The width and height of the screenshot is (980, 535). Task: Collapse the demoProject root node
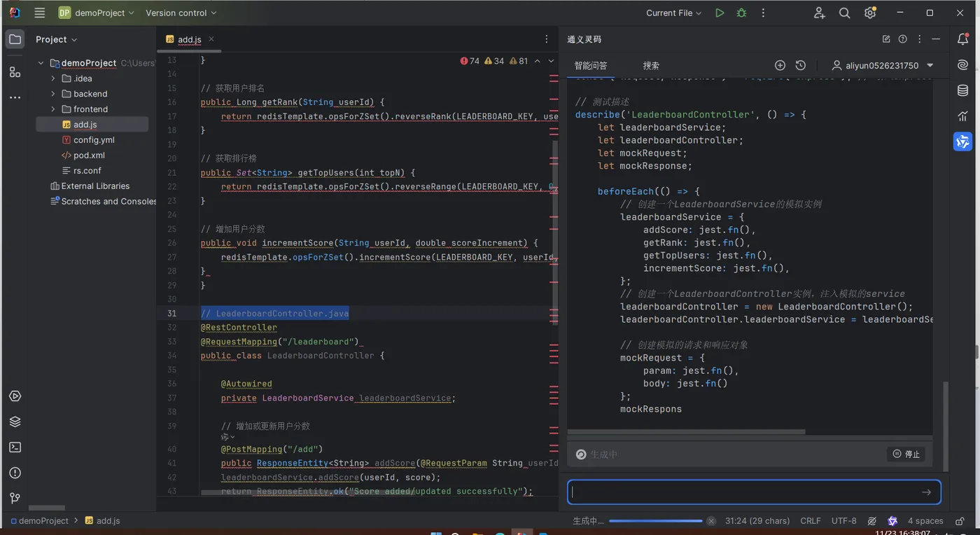[41, 63]
